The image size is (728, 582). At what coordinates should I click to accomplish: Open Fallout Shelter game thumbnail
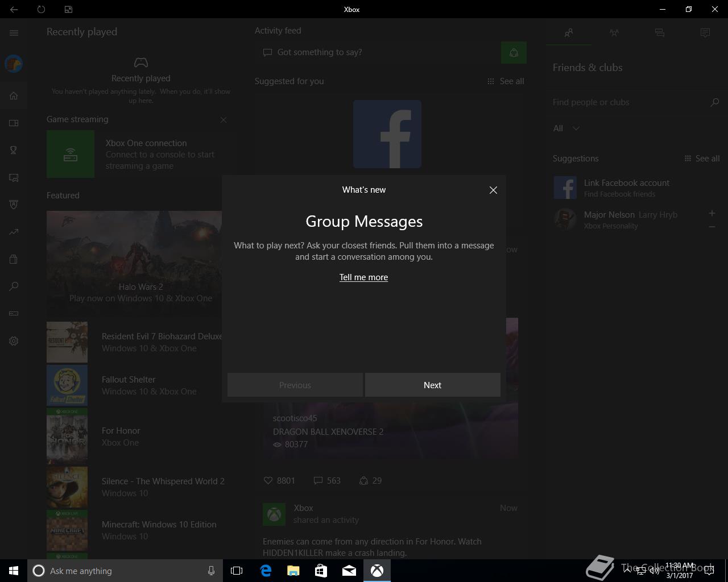click(67, 385)
